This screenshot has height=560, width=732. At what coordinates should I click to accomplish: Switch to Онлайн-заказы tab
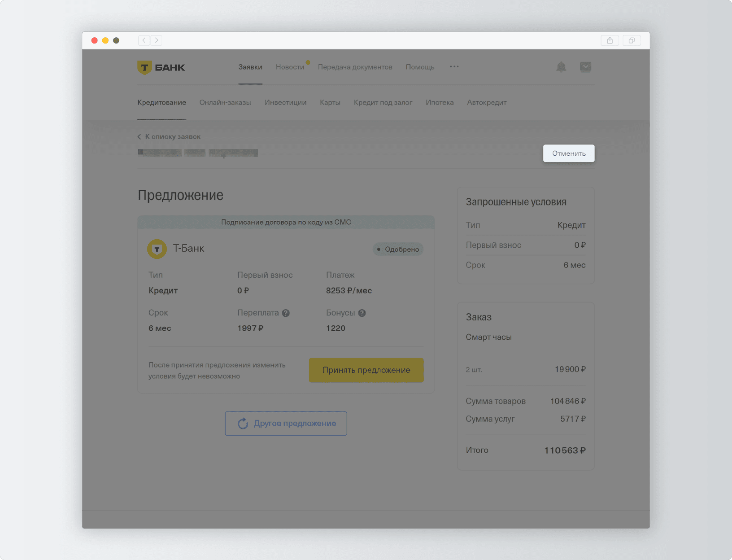225,103
